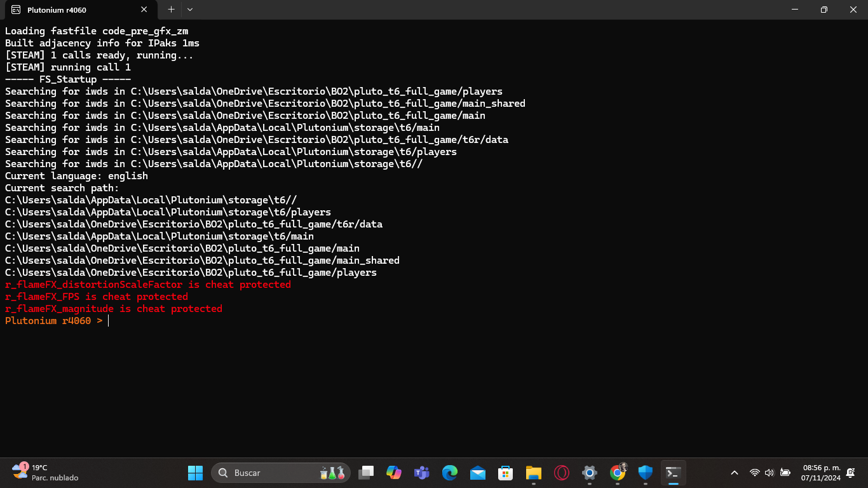Open Windows Security from the taskbar
The width and height of the screenshot is (868, 488).
(646, 473)
